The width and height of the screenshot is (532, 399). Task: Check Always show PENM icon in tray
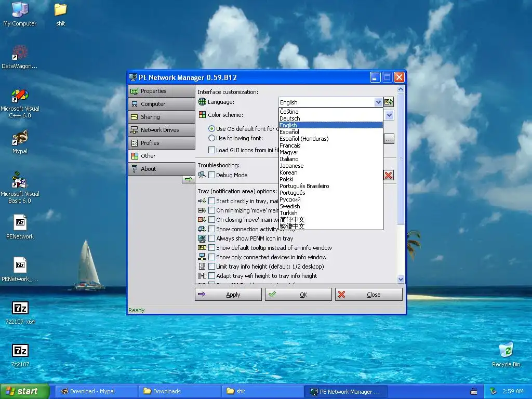click(212, 238)
